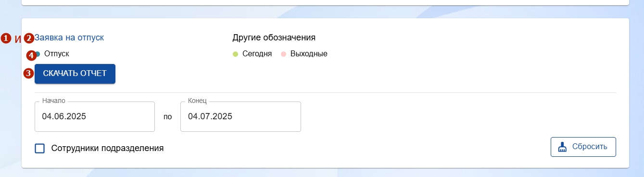Open the Заявка на отпуск link
Screen dimensions: 644x177
[x=69, y=38]
